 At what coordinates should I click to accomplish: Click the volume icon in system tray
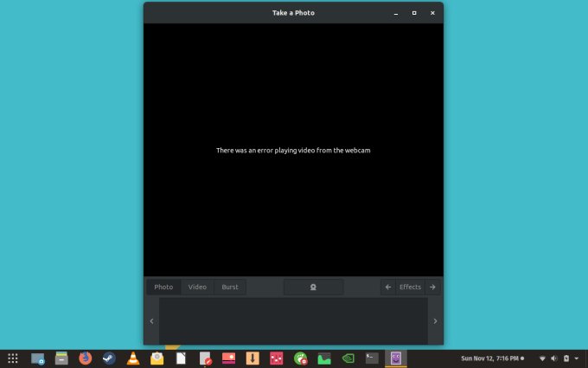tap(554, 358)
